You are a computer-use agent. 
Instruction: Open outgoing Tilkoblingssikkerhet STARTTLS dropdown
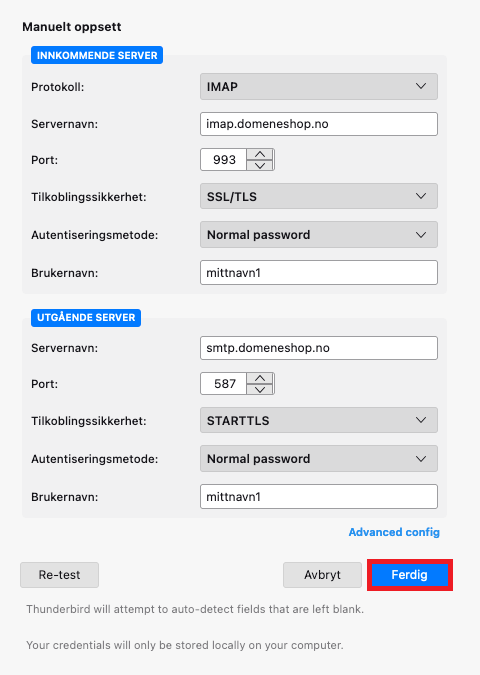point(319,420)
